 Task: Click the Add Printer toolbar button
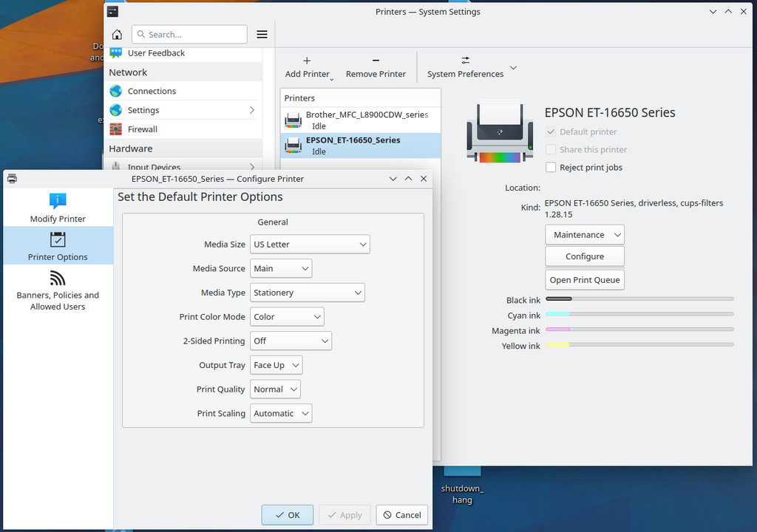click(x=308, y=67)
